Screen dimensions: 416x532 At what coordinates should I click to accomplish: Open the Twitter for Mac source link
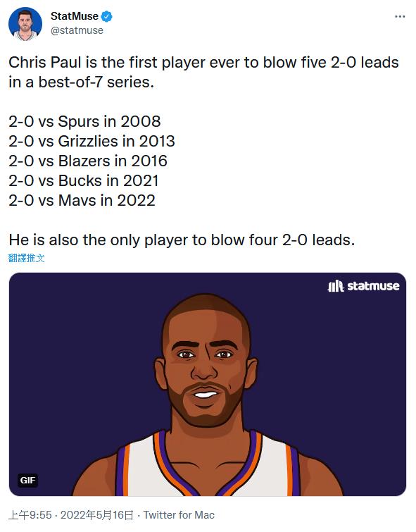coord(179,515)
